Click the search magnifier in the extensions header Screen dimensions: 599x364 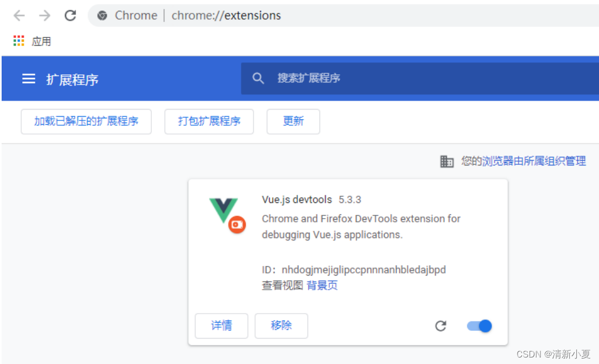258,78
